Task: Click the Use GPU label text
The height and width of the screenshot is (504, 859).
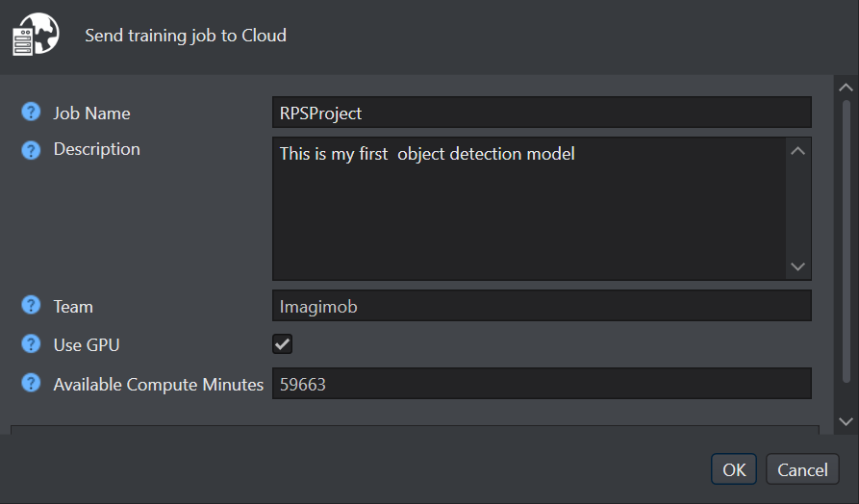Action: (x=87, y=345)
